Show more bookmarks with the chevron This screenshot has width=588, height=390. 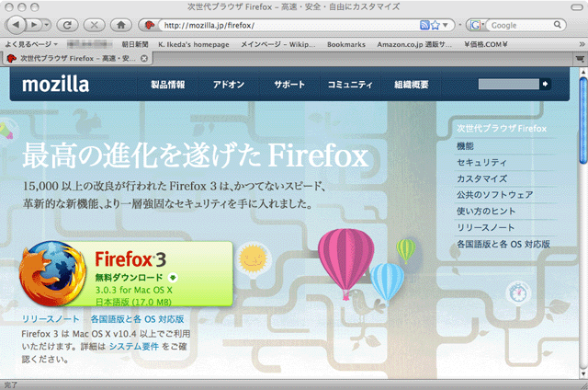pyautogui.click(x=582, y=44)
